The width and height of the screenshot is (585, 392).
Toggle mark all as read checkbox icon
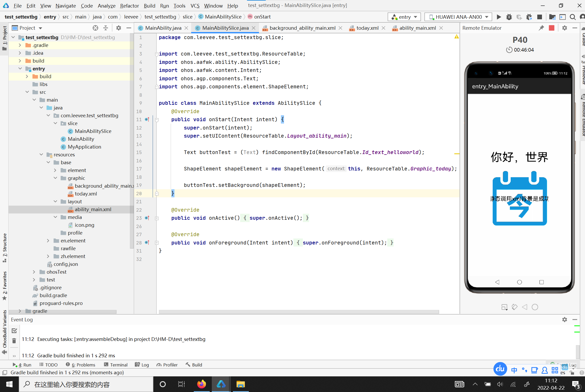click(x=14, y=331)
